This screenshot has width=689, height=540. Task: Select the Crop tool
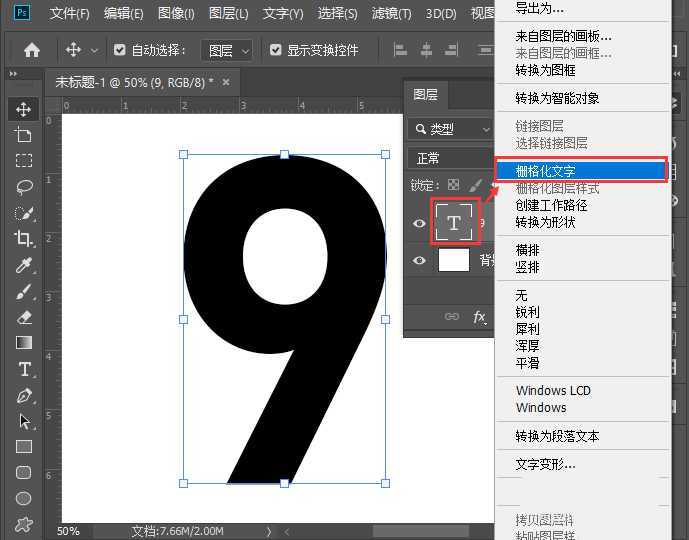click(x=24, y=238)
